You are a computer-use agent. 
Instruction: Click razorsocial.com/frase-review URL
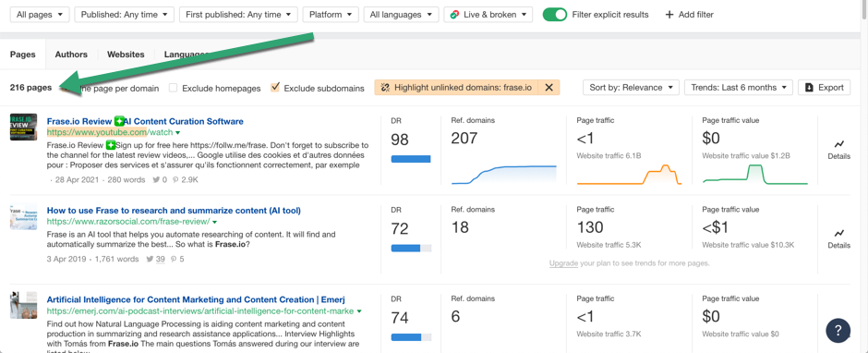(127, 222)
